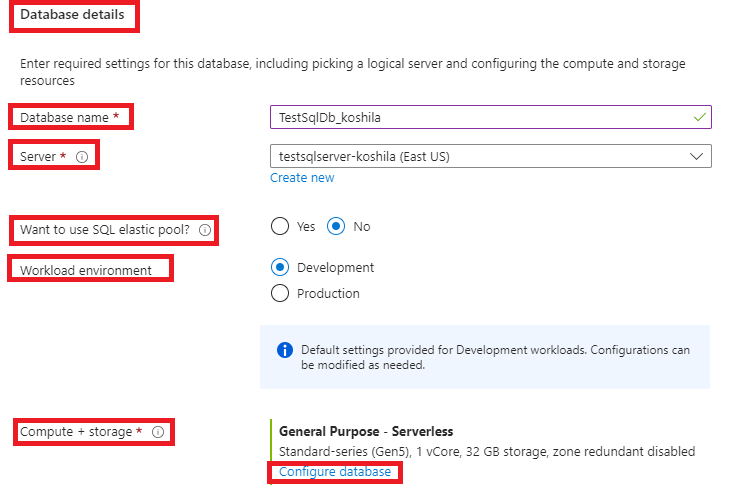739x494 pixels.
Task: Click the Workload environment label
Action: (86, 270)
